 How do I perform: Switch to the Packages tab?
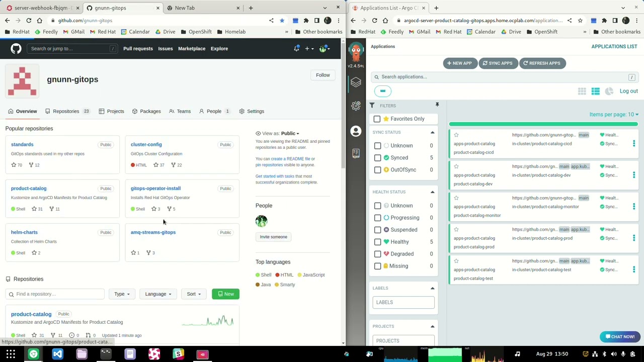146,111
